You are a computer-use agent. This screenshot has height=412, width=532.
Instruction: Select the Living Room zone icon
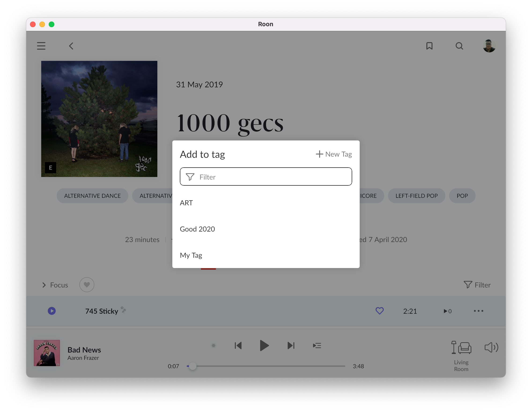click(461, 347)
